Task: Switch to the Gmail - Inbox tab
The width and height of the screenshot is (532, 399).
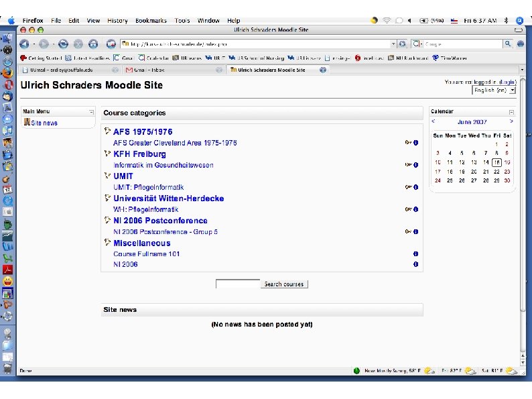Action: pos(174,70)
